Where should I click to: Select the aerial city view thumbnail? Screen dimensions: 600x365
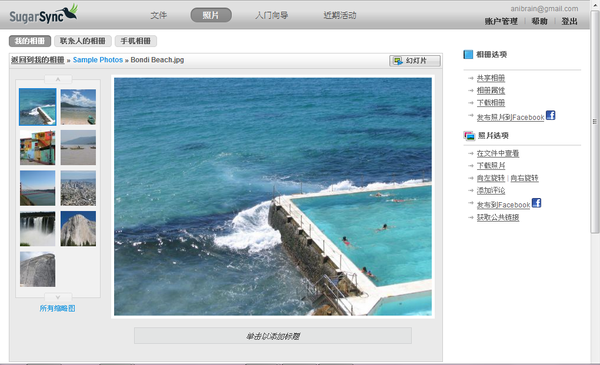[78, 188]
